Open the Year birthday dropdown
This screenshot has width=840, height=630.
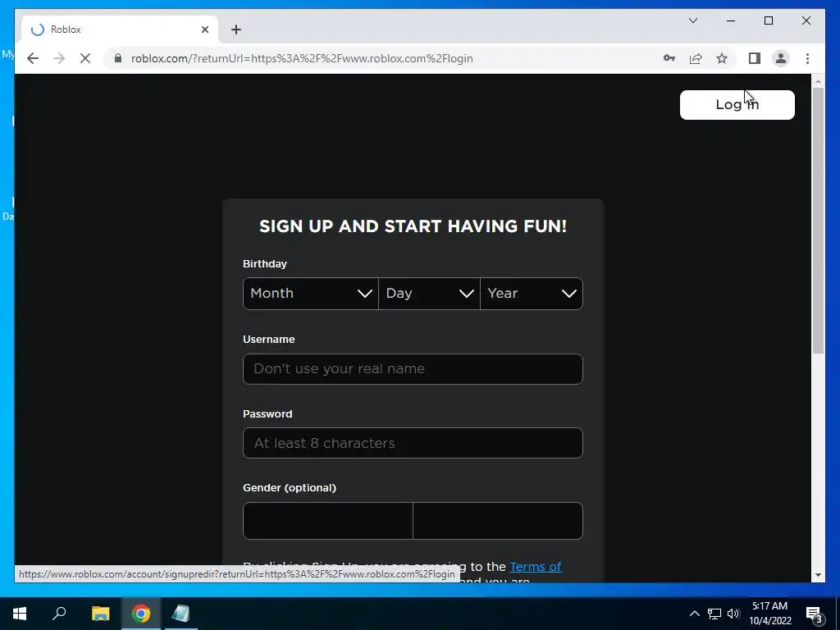pos(532,294)
